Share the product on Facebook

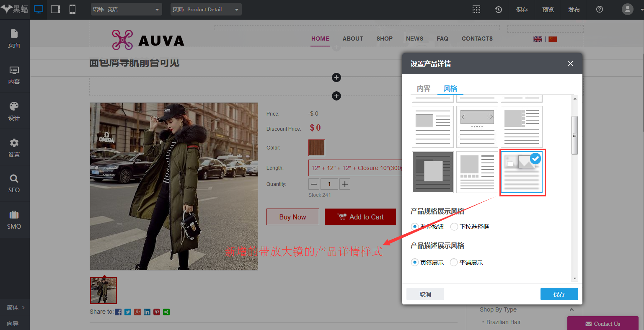(118, 312)
